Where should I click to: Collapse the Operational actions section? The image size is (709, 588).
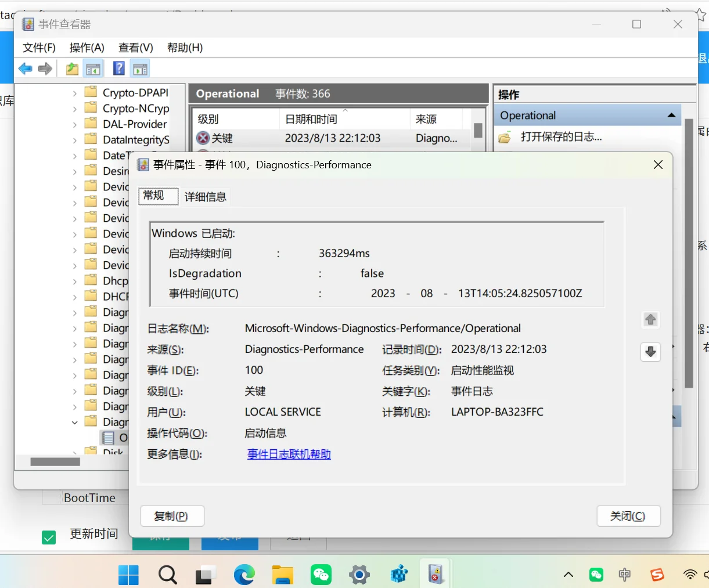coord(671,116)
